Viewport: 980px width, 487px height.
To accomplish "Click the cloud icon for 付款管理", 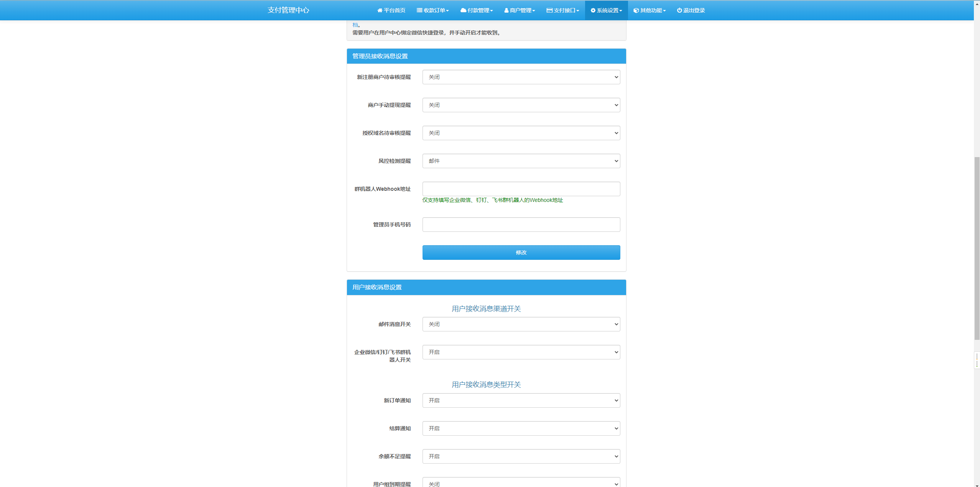I will [463, 10].
